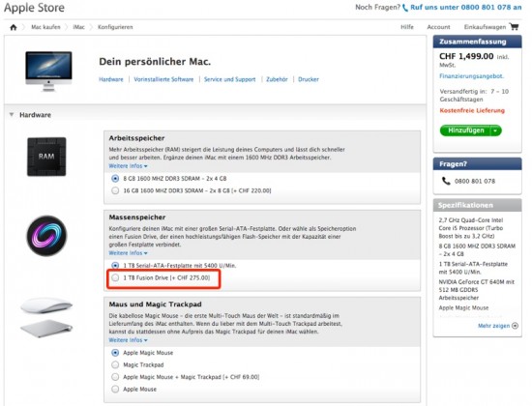Select 16 GB 1600 MHz DDR3 SDRAM option

click(115, 190)
